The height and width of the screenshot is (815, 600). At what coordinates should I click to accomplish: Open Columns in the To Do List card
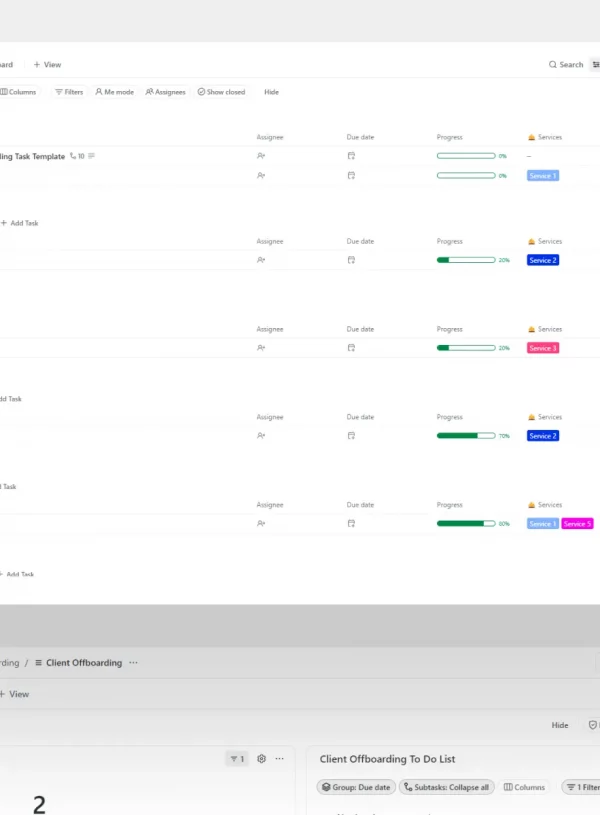pos(524,787)
